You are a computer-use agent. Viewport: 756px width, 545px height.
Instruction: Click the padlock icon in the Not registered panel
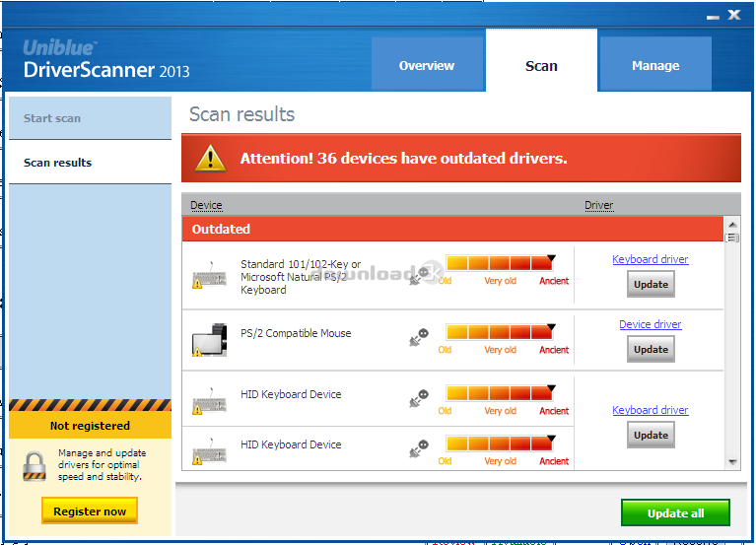tap(34, 466)
